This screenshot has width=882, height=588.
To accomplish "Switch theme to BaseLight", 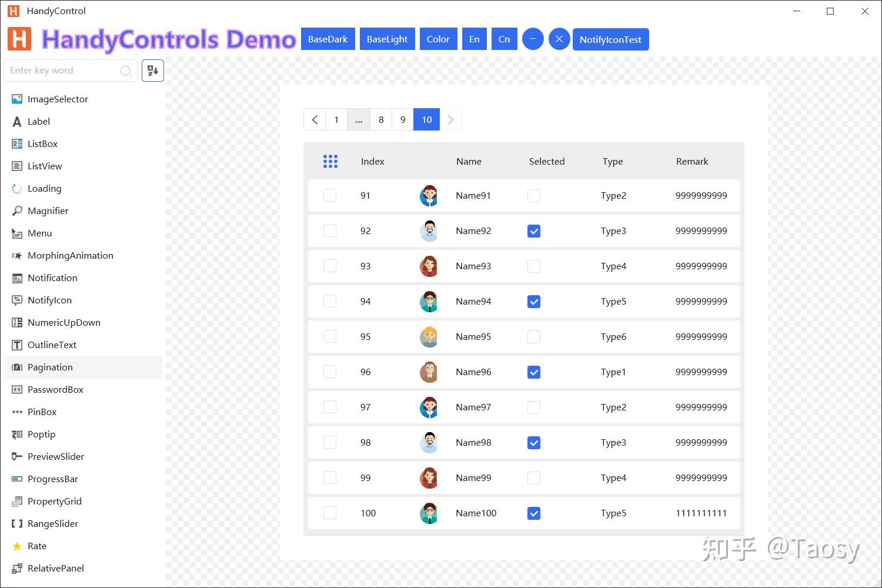I will (x=387, y=39).
